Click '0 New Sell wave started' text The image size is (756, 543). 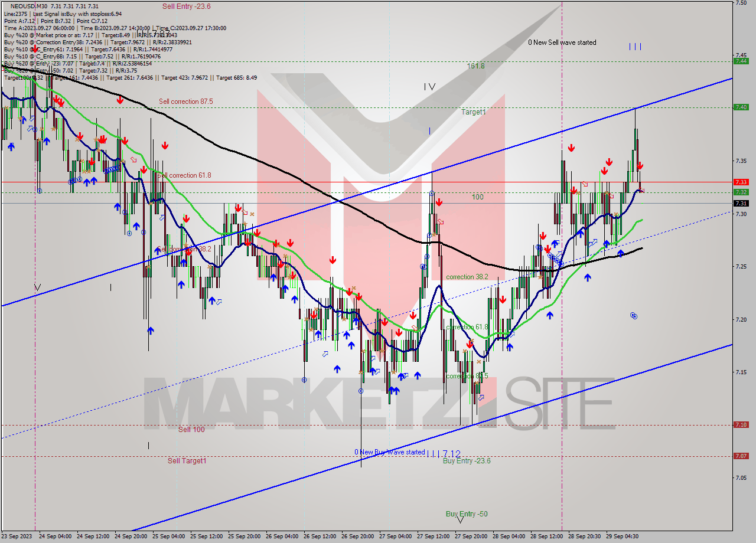pos(562,42)
